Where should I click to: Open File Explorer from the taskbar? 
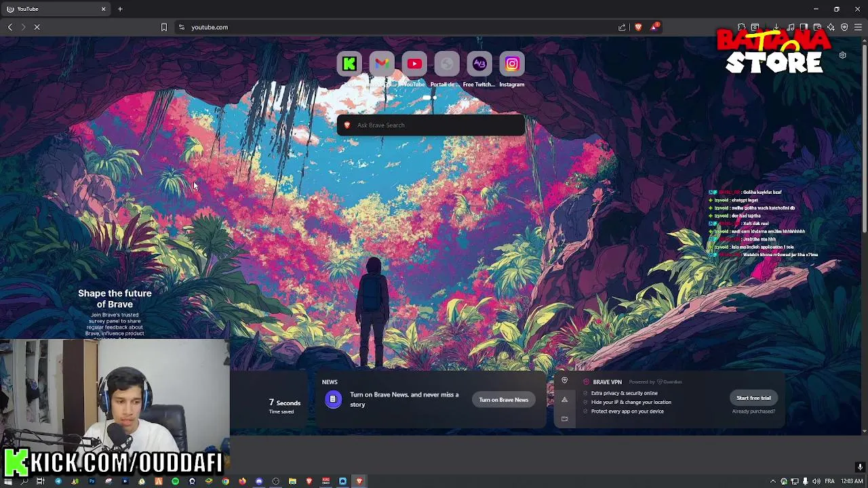[292, 481]
